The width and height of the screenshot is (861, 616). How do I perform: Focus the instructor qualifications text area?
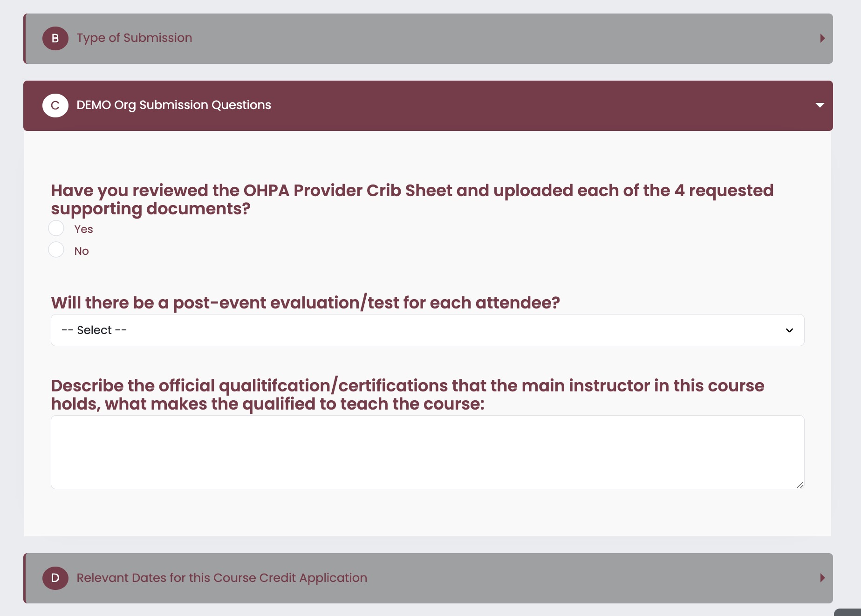(x=427, y=452)
